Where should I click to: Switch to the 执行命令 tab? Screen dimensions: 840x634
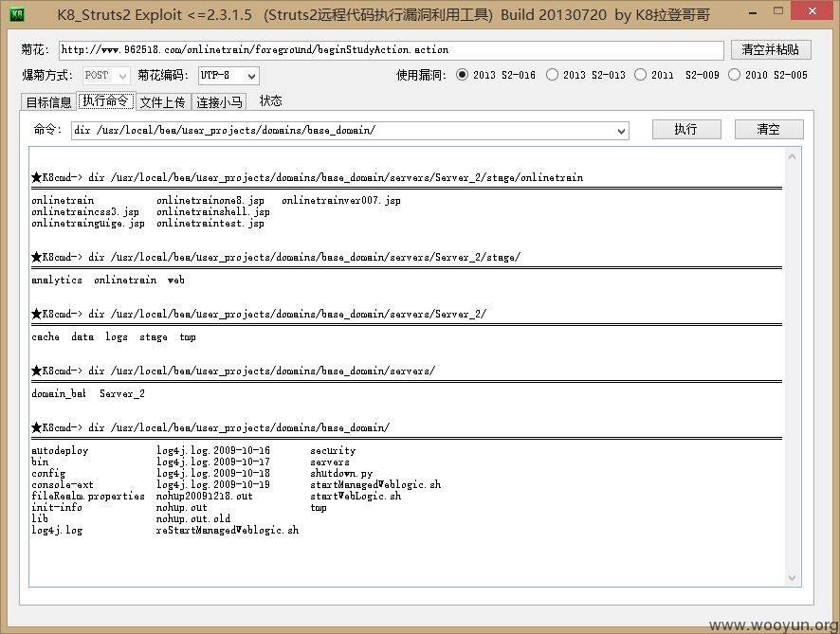point(105,100)
